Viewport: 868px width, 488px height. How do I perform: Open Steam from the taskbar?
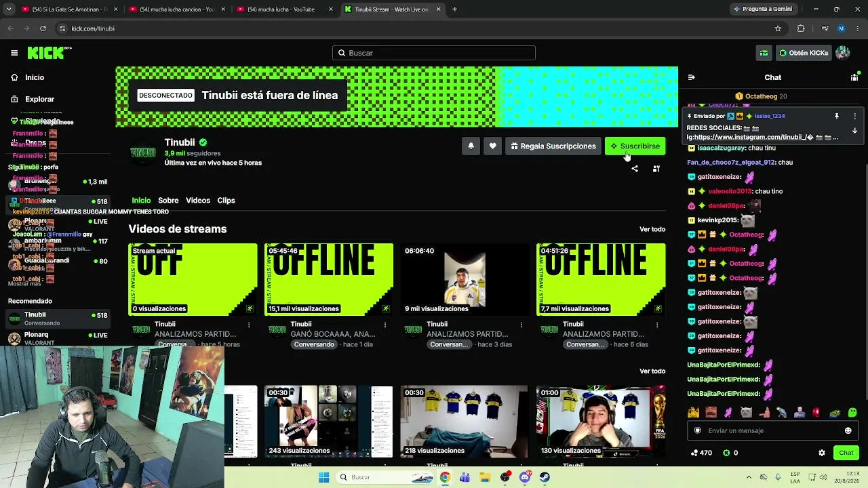coord(545,477)
